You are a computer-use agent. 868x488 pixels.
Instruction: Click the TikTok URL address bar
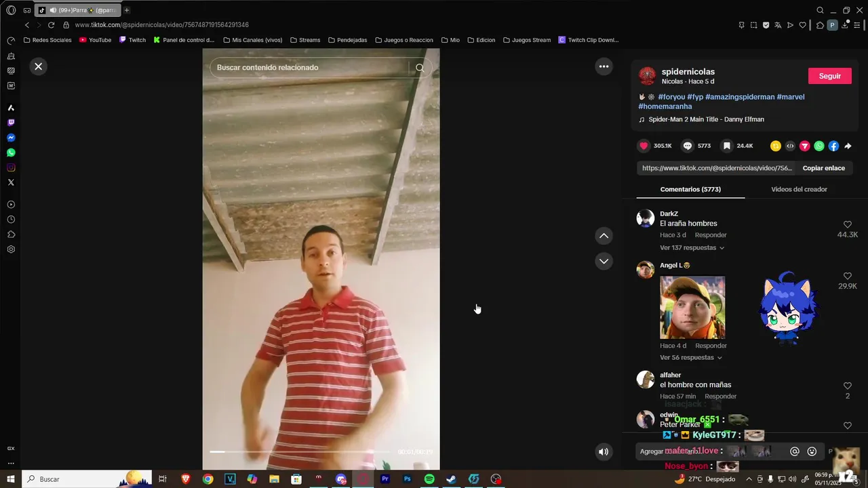pos(161,25)
